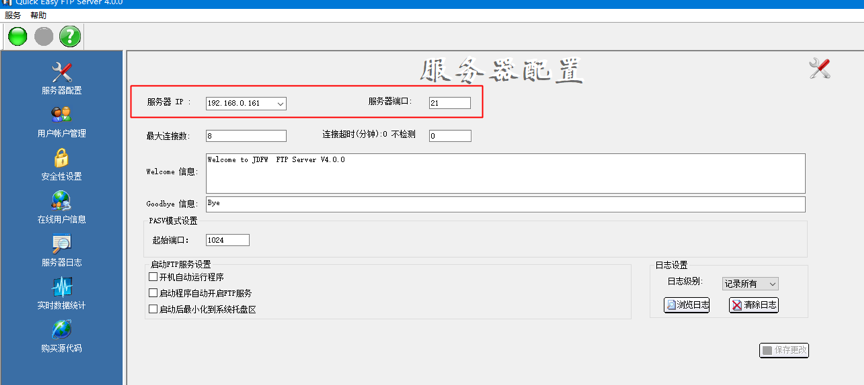
Task: Enable 启动后最小化到系统托盘区 checkbox
Action: pyautogui.click(x=153, y=310)
